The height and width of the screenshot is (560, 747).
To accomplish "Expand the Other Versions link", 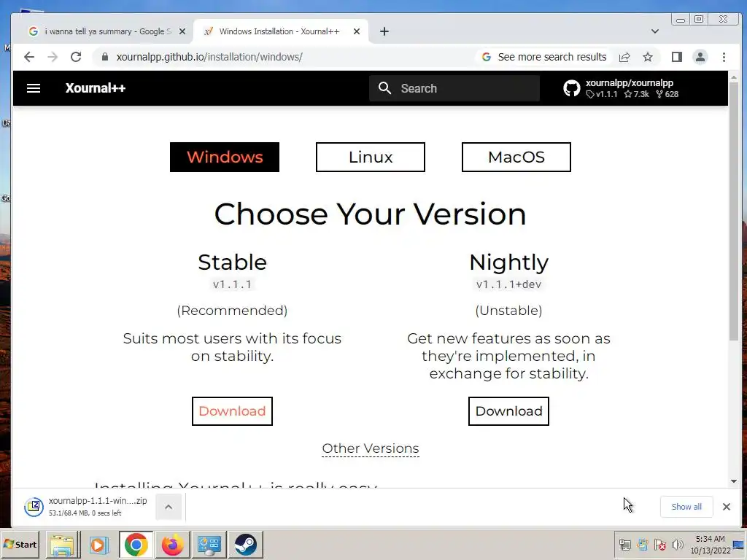I will point(370,448).
